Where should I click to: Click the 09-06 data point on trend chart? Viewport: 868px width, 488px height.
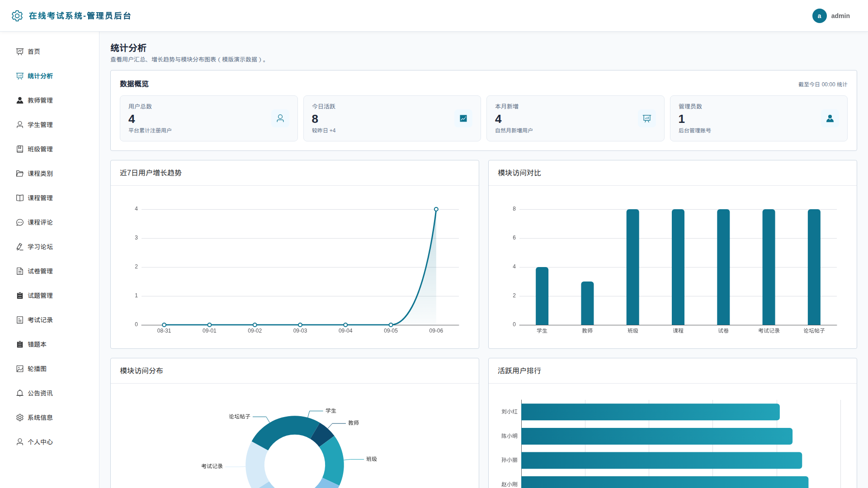tap(436, 209)
